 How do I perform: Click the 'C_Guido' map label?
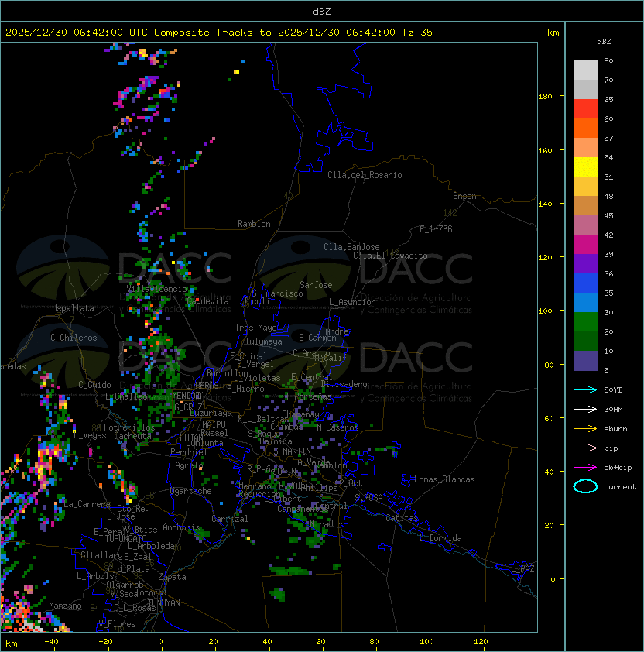[x=94, y=385]
